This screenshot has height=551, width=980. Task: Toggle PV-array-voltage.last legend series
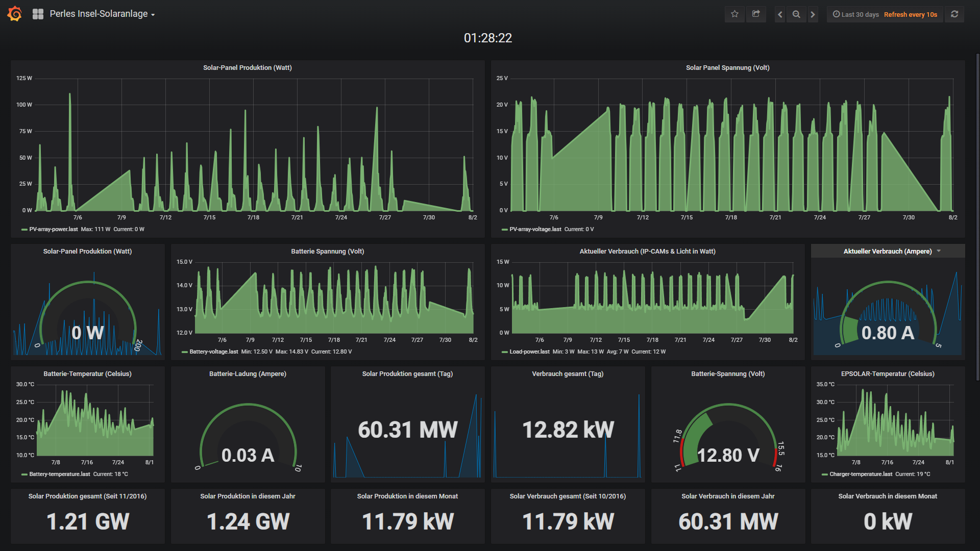(535, 230)
